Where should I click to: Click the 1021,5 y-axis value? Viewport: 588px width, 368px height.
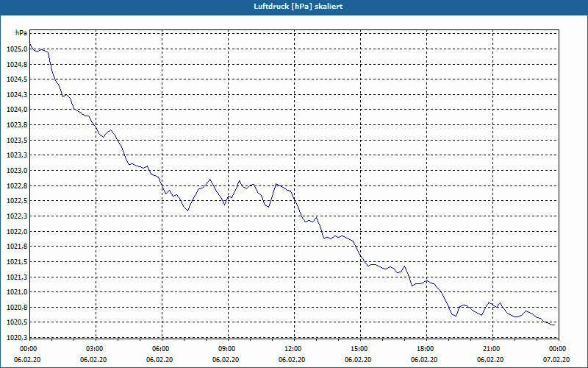point(17,262)
